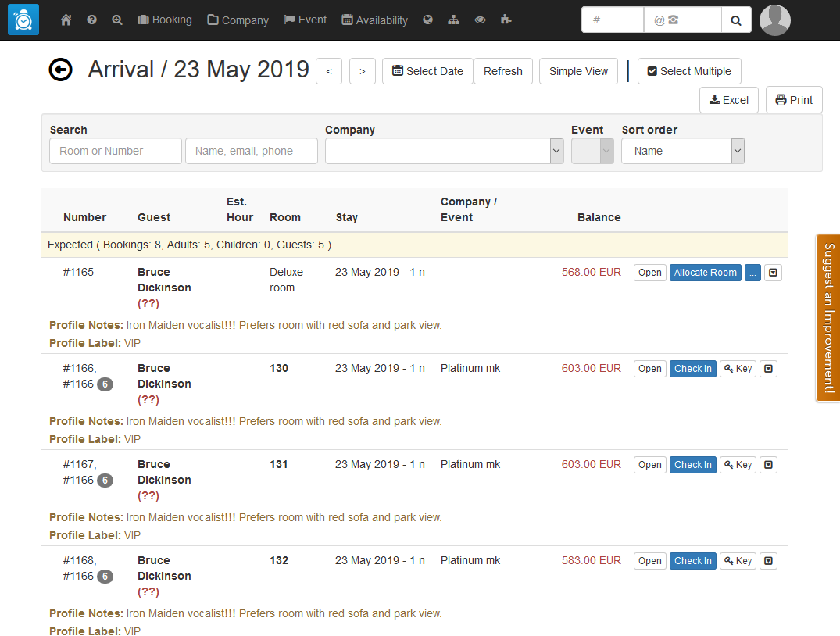
Task: Open the Booking menu
Action: [164, 20]
